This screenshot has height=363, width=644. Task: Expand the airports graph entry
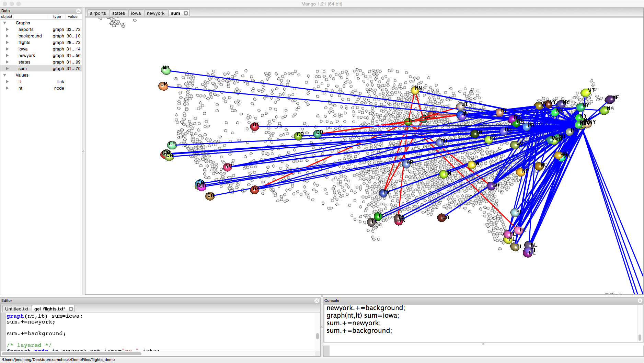[7, 30]
